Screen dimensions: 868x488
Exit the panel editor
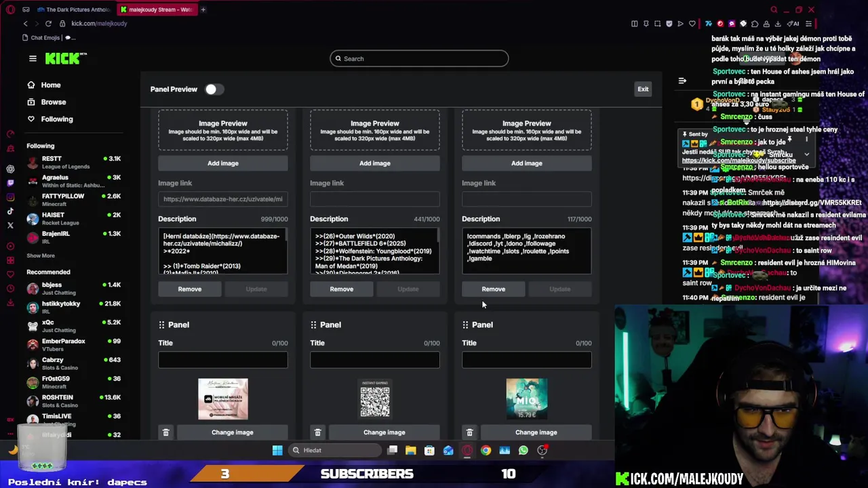click(643, 89)
